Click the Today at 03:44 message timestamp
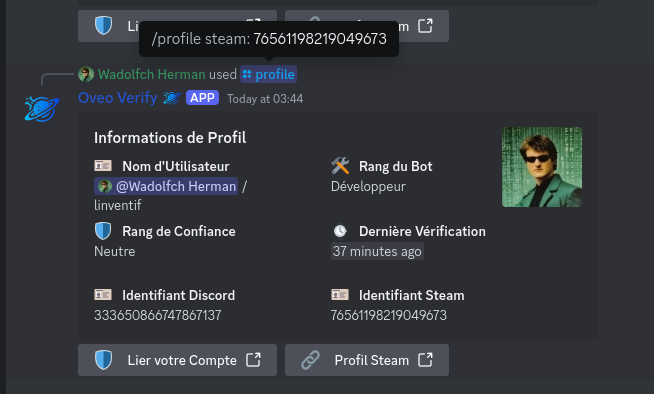The height and width of the screenshot is (394, 654). [x=265, y=99]
